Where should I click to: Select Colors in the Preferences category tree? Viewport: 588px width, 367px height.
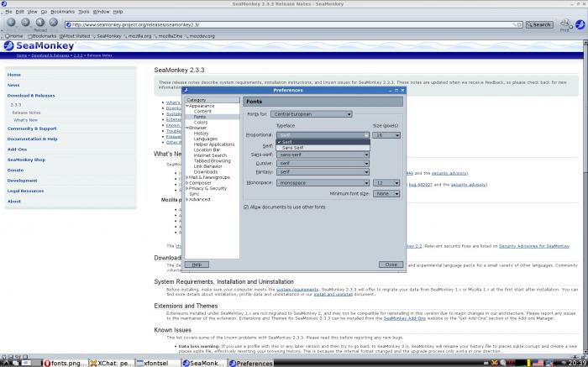pos(201,123)
